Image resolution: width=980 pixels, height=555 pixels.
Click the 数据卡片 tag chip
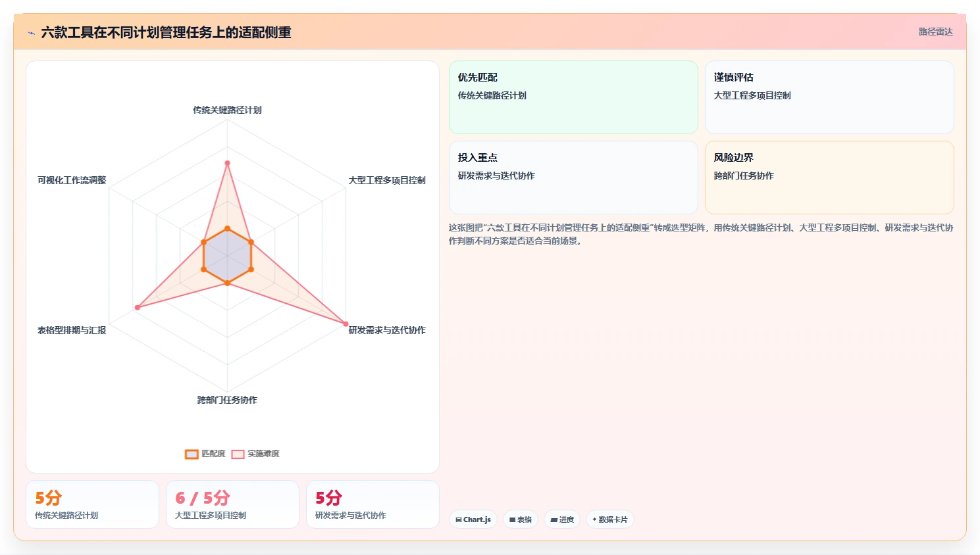(x=610, y=519)
